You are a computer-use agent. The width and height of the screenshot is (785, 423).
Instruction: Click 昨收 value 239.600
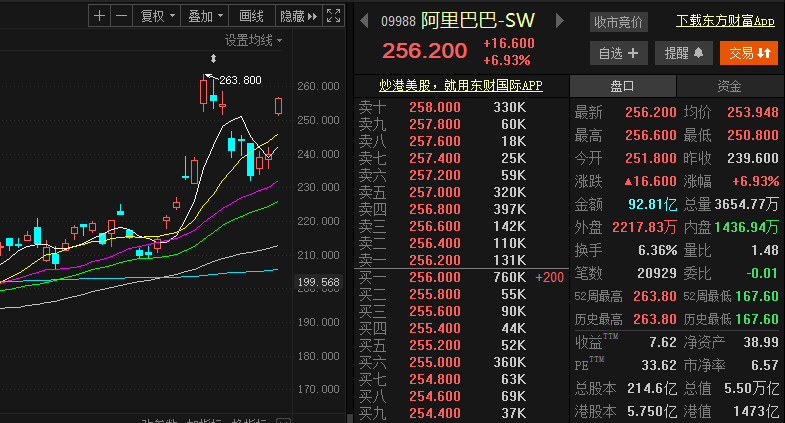753,158
